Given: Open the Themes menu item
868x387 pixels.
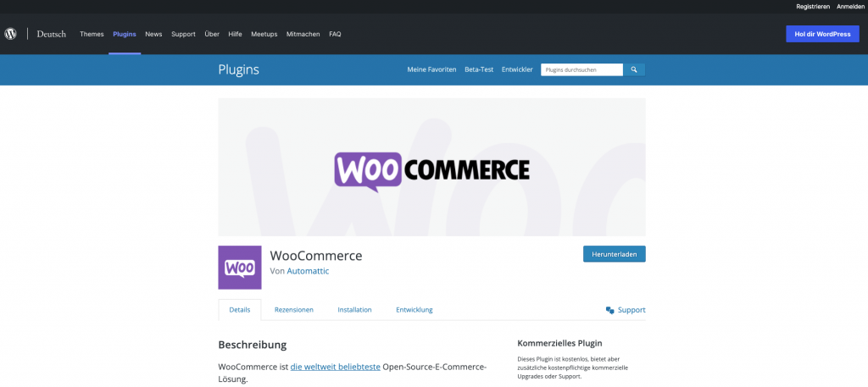Looking at the screenshot, I should [92, 34].
